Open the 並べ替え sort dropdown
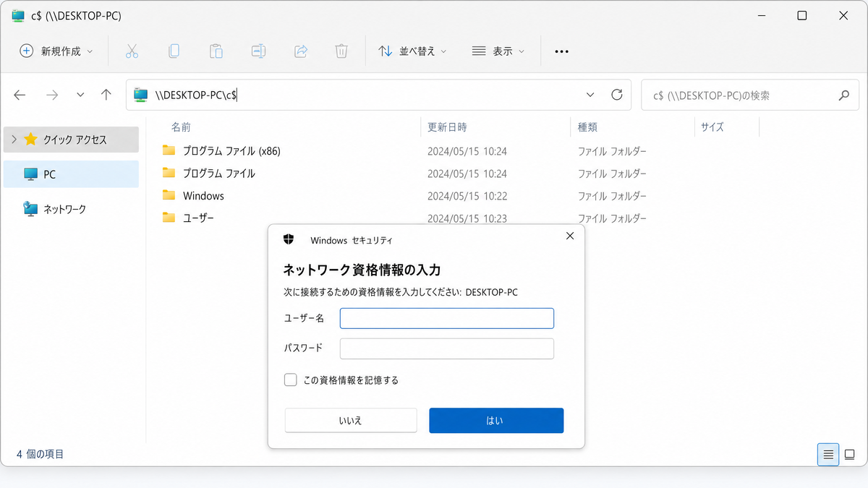The height and width of the screenshot is (488, 868). (x=412, y=51)
